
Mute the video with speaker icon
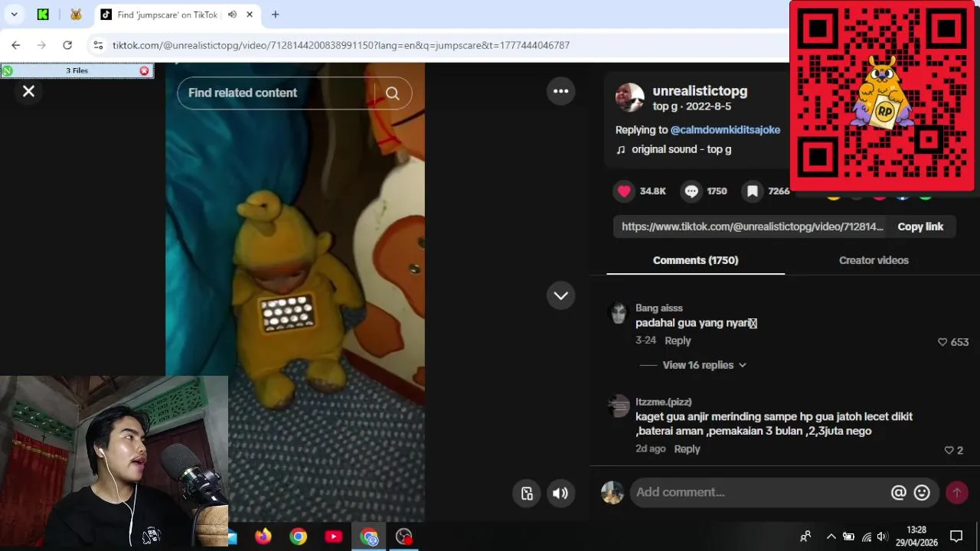[560, 494]
